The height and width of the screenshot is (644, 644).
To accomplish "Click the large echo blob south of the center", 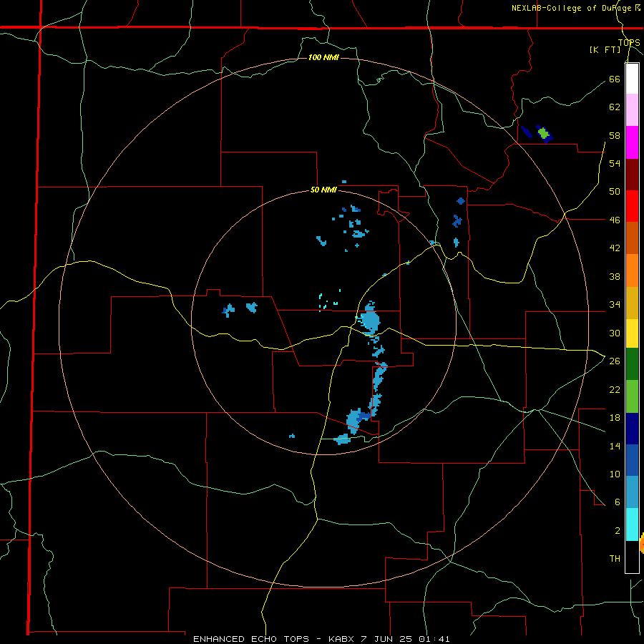I will coord(355,420).
